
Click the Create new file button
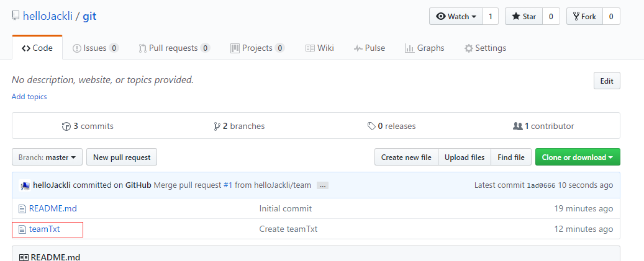(406, 157)
